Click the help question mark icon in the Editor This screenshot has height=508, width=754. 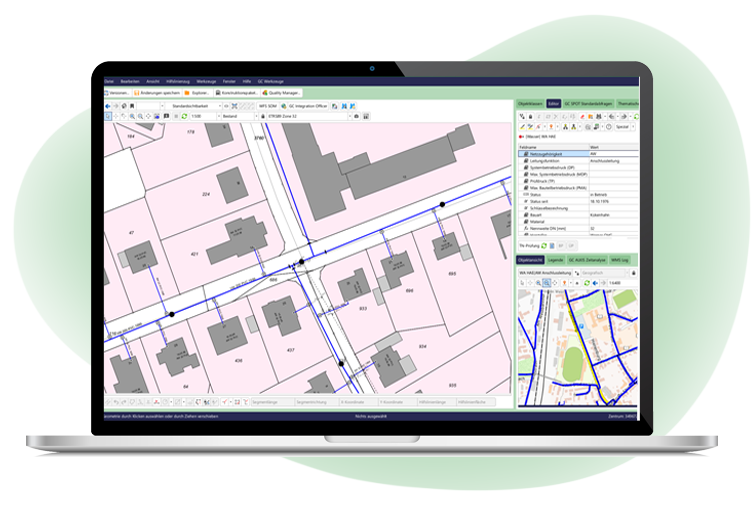point(610,127)
